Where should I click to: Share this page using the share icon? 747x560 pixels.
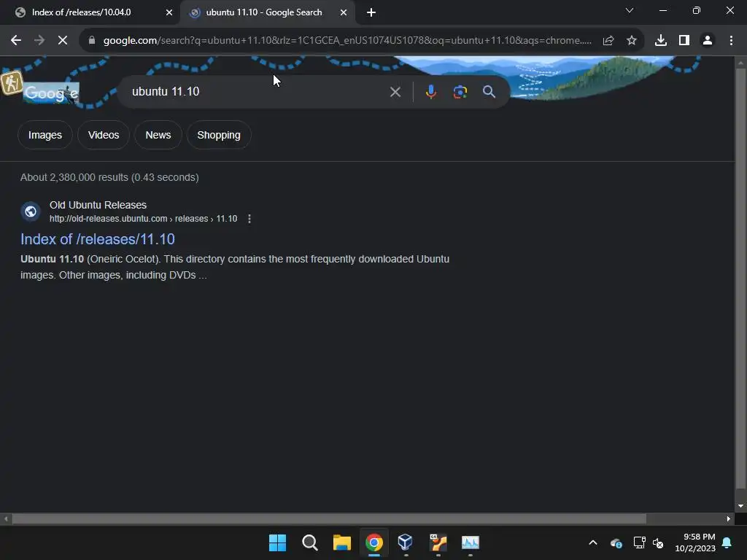[x=608, y=41]
